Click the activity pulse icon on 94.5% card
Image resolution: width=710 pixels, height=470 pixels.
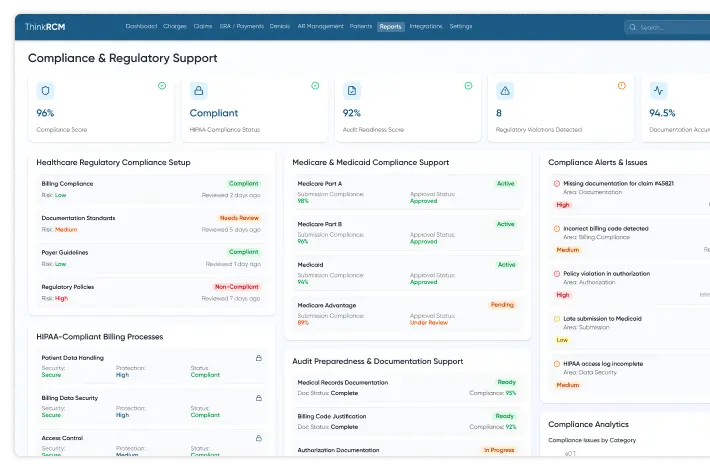(x=658, y=91)
